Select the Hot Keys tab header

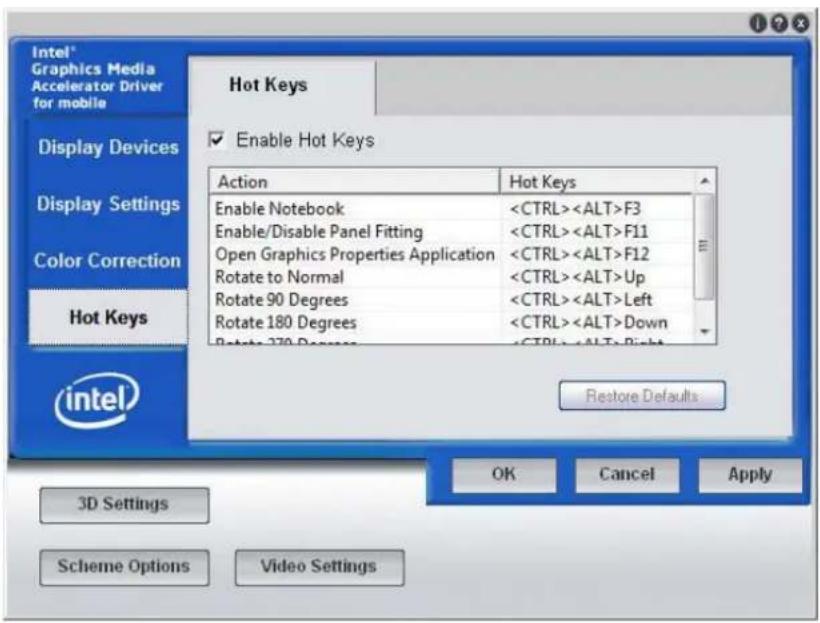pos(281,85)
